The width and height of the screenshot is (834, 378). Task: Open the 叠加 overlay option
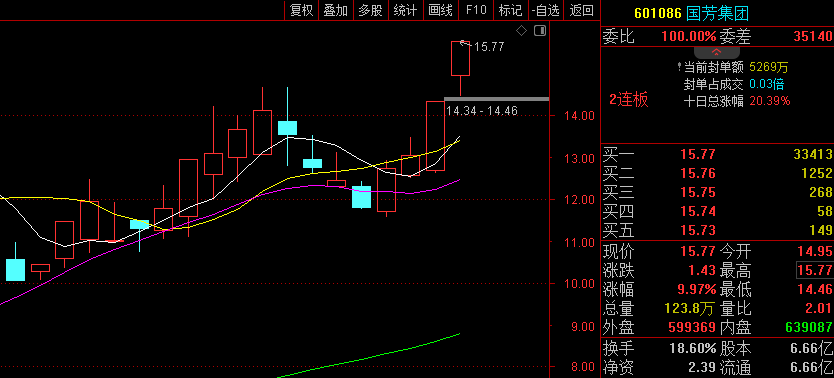336,10
